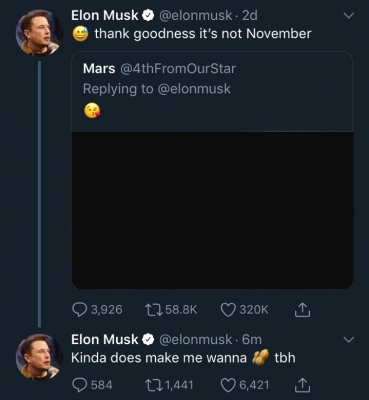Open the quoted tweet by Mars @4thFromOurStar
369x400 pixels.
point(212,170)
